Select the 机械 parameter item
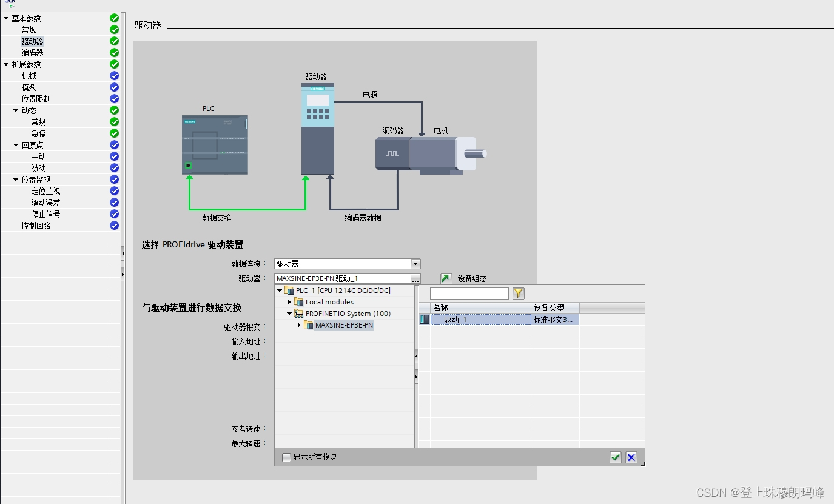The height and width of the screenshot is (504, 834). pos(29,76)
